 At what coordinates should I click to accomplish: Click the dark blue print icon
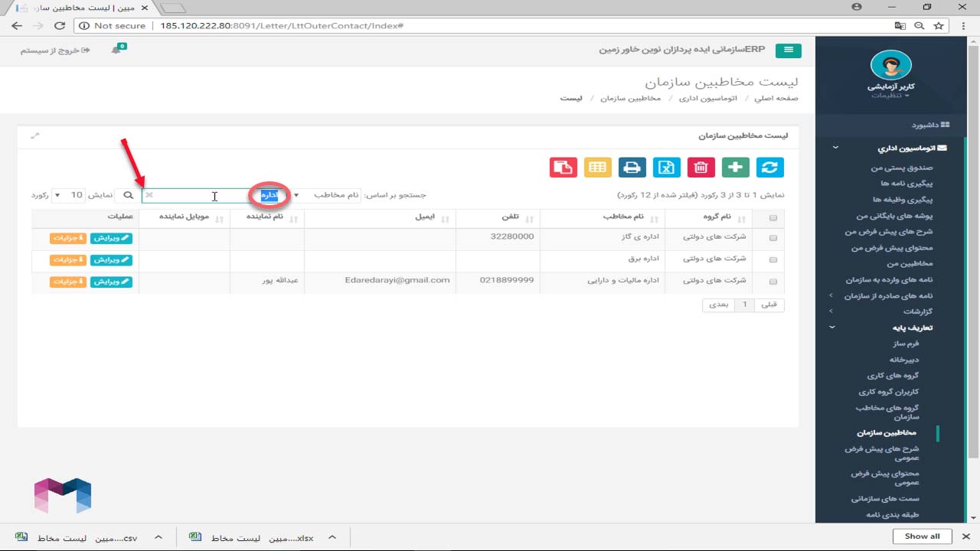(x=632, y=167)
